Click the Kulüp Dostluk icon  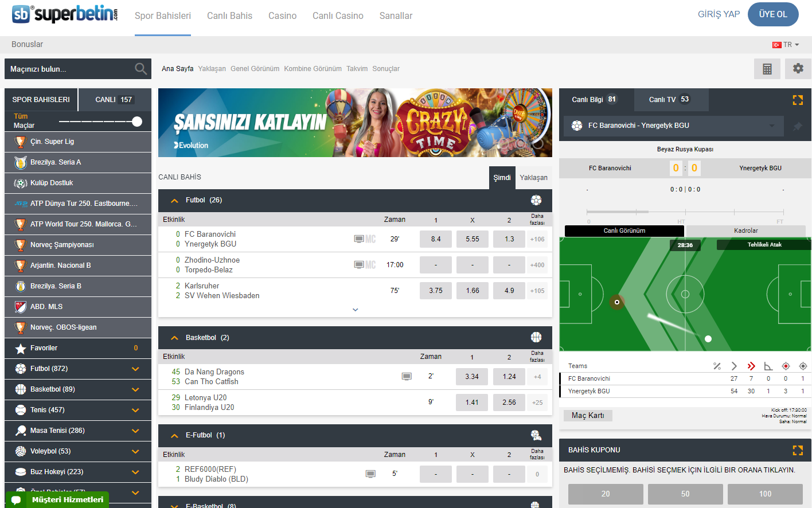tap(21, 183)
